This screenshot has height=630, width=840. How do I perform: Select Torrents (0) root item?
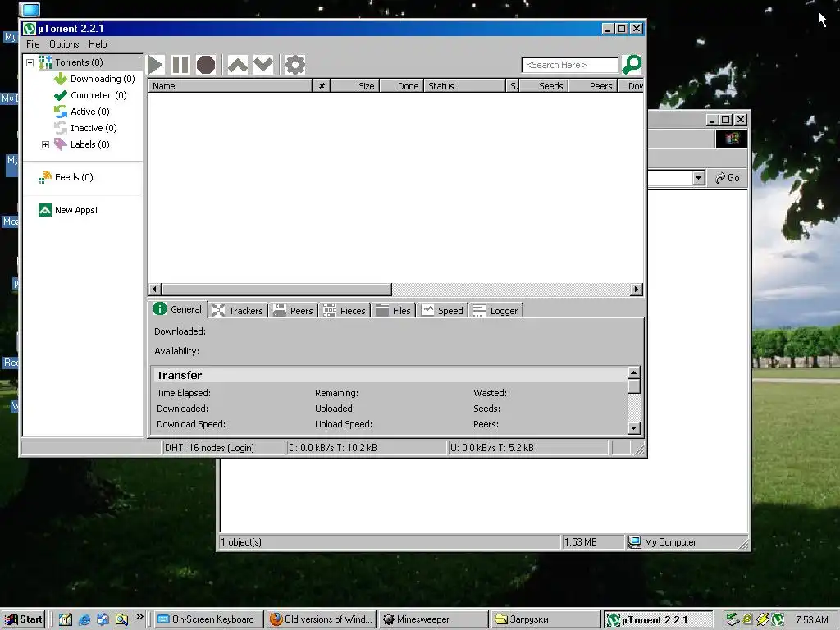tap(71, 62)
